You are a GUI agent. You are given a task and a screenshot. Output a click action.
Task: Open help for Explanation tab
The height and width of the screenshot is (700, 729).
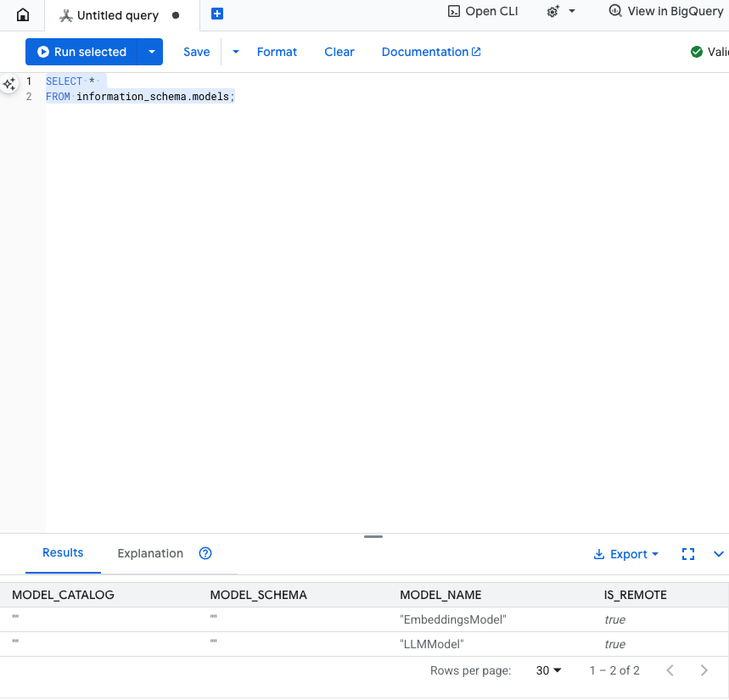(205, 553)
